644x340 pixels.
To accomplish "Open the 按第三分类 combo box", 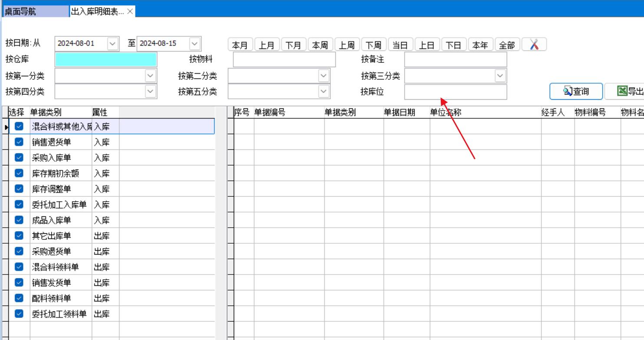I will [x=500, y=76].
